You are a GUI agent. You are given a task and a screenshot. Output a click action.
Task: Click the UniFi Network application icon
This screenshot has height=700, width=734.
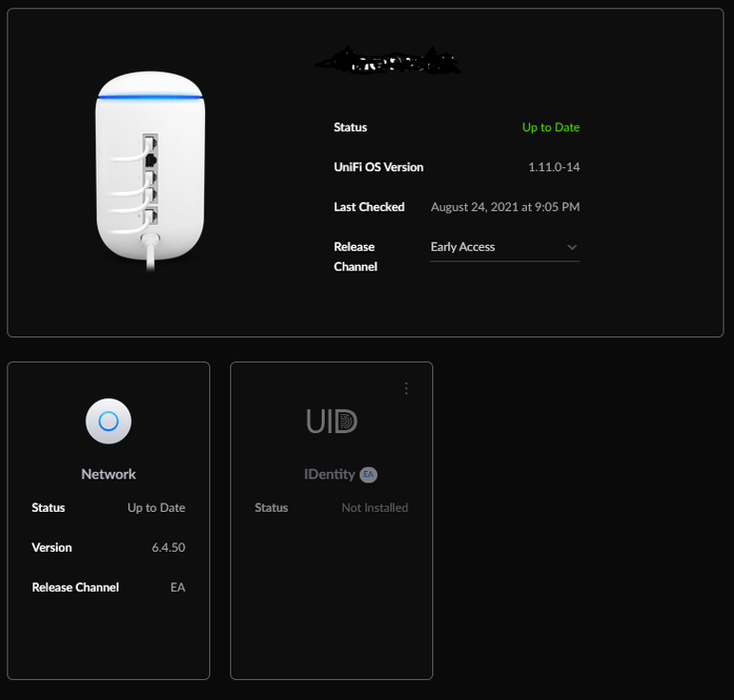coord(108,421)
